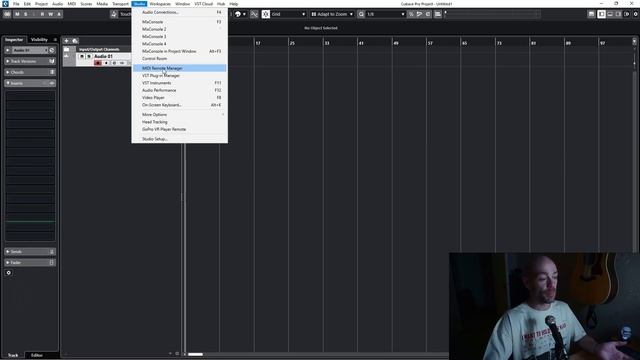Select MixConsole in Project Window entry

[x=180, y=51]
